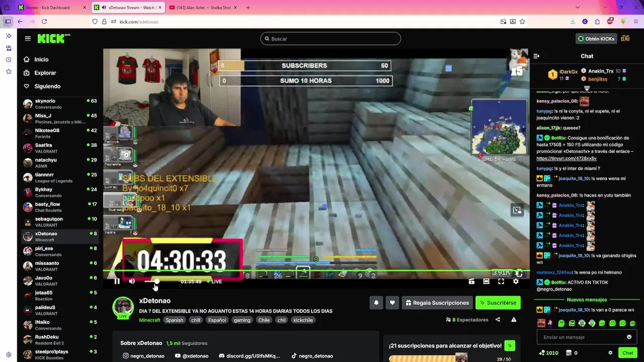
Task: Open browser extensions puzzle icon
Action: tap(597, 22)
